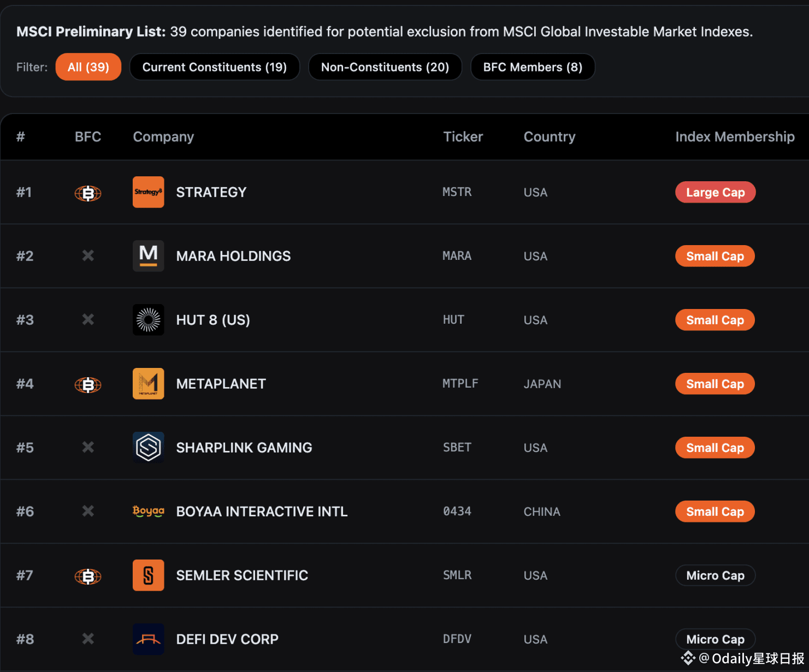Open the BOYAA INTERACTIVE INTL row
The height and width of the screenshot is (672, 809).
coord(262,512)
